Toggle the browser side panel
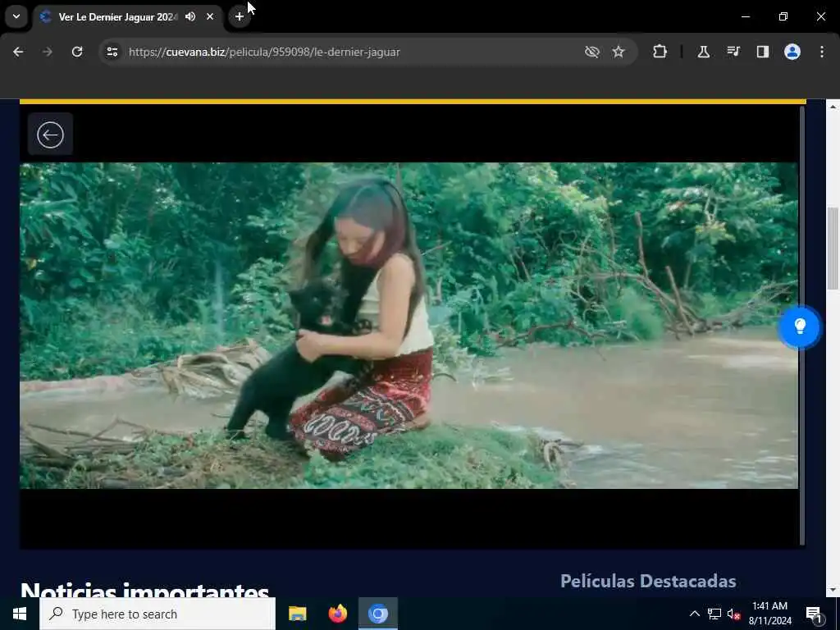 (x=763, y=52)
